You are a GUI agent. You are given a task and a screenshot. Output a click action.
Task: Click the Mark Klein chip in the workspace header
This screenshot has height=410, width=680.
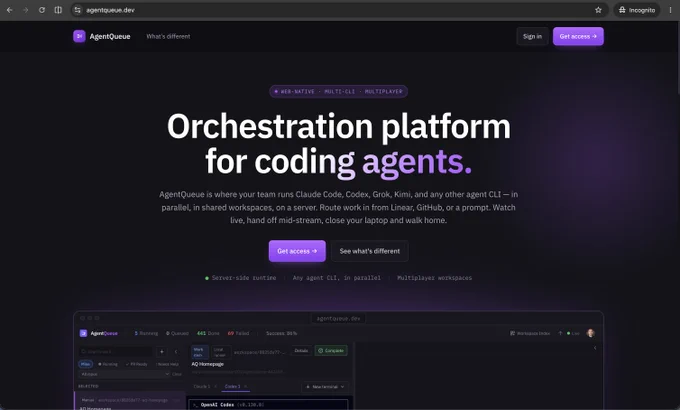coord(200,352)
